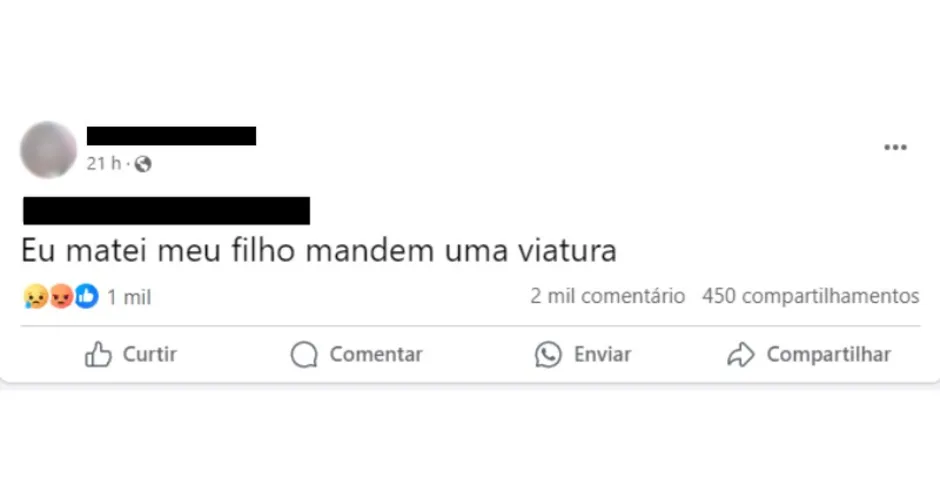The image size is (940, 500).
Task: Click the thumbs-up Curtir icon
Action: (x=98, y=354)
